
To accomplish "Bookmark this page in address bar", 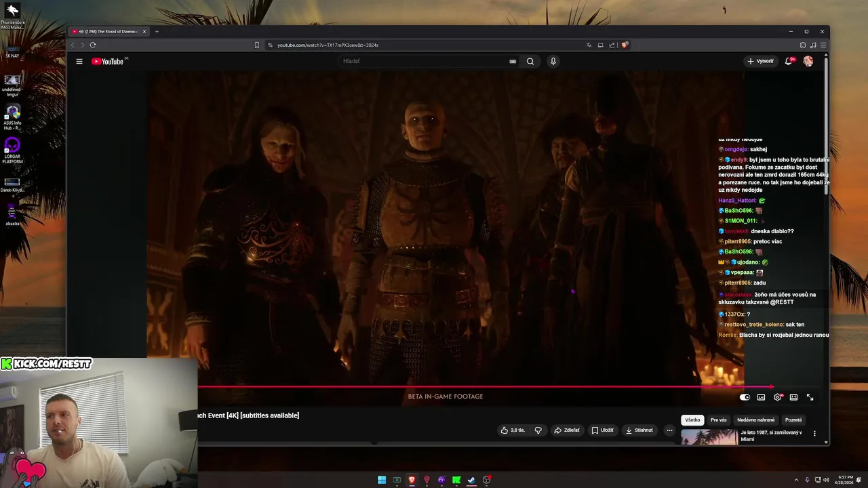I will (x=257, y=45).
